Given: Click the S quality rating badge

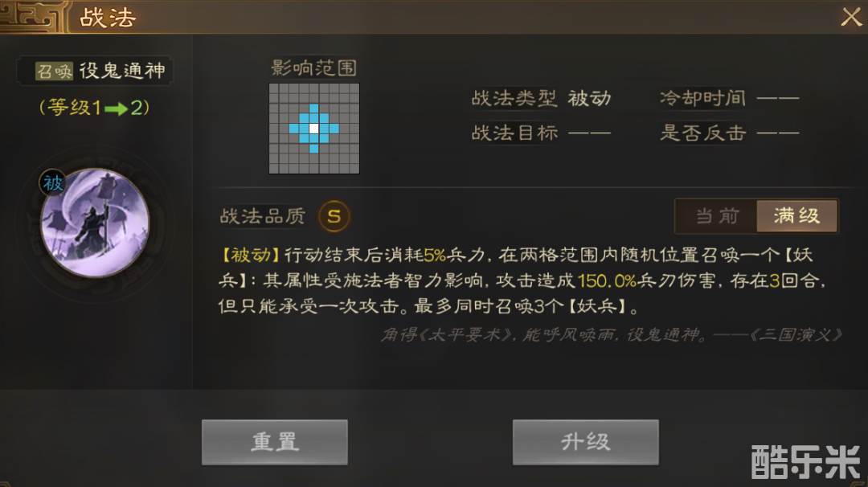Looking at the screenshot, I should [334, 216].
